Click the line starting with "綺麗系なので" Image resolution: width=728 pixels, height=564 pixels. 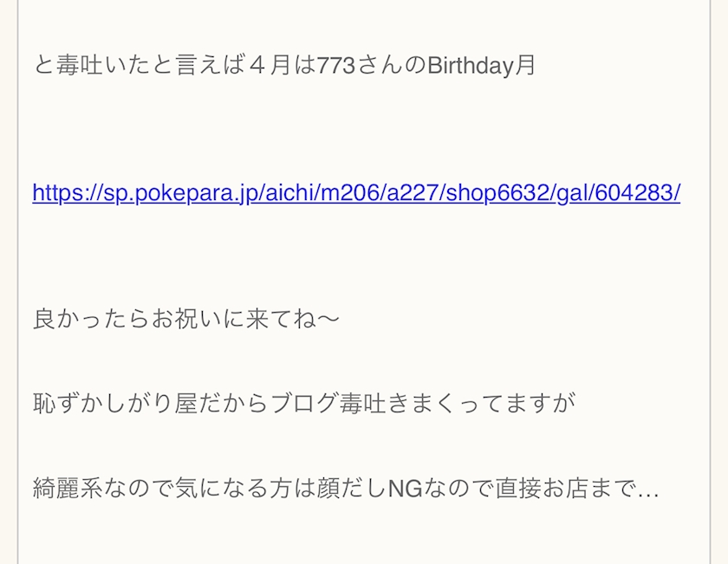pyautogui.click(x=346, y=489)
